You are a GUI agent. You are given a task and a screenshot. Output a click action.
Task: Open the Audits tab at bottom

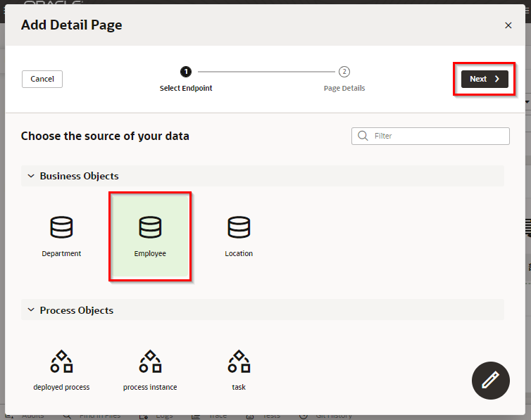32,415
